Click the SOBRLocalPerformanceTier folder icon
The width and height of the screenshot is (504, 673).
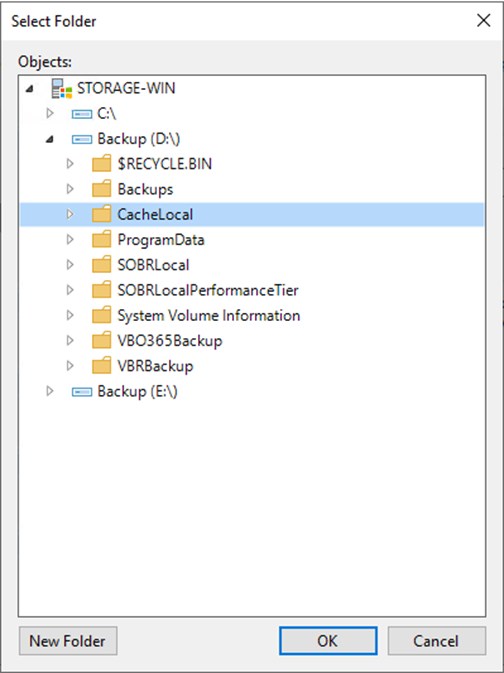click(x=102, y=290)
